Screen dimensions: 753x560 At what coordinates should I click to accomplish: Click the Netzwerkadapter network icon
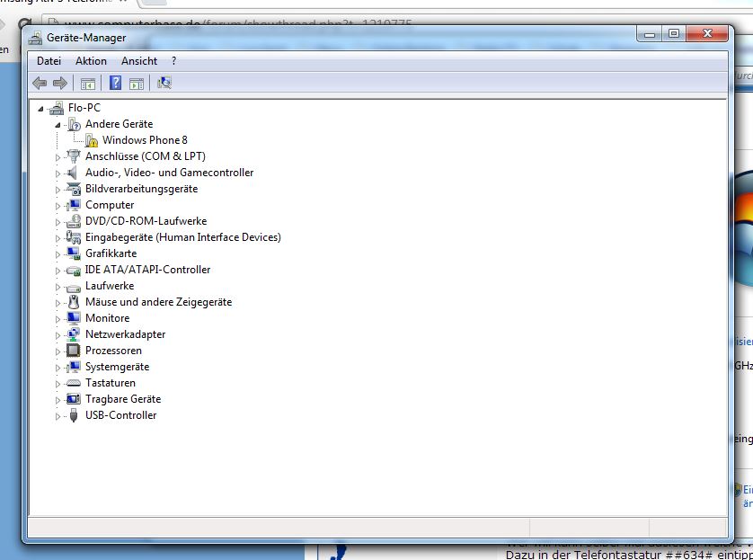tap(74, 334)
